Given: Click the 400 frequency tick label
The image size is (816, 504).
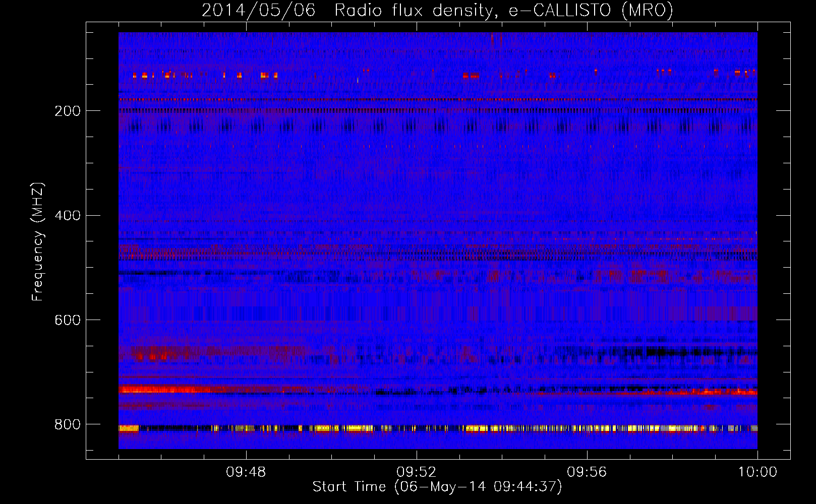Looking at the screenshot, I should 68,215.
